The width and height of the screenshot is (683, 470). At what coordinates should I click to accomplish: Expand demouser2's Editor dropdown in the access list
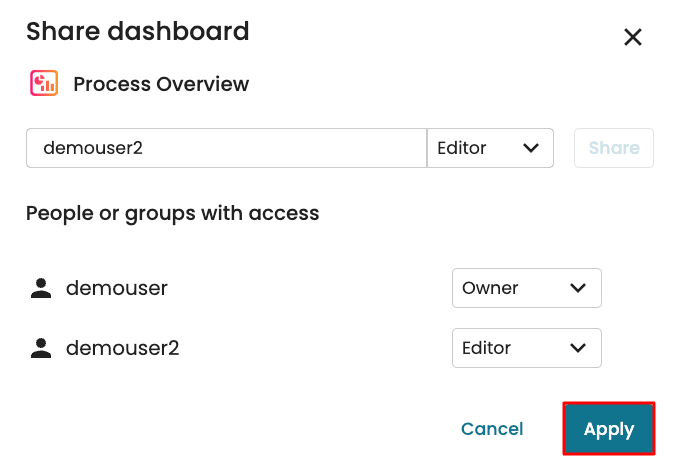[x=526, y=348]
